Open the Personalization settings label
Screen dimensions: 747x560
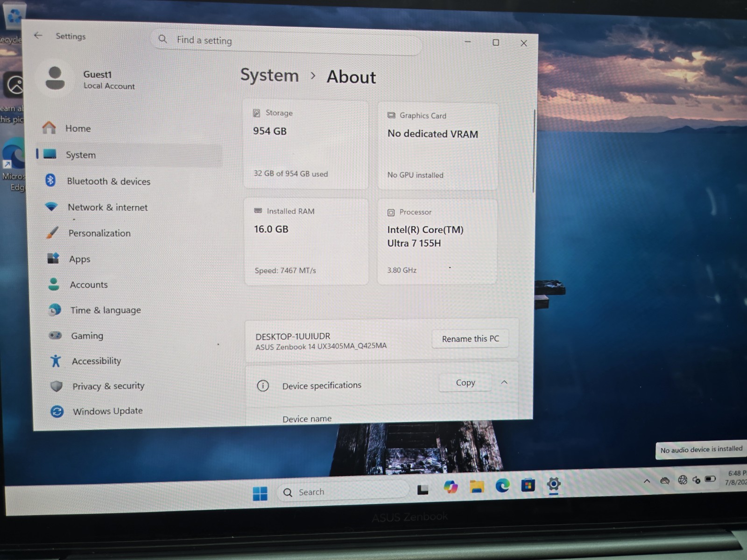click(99, 233)
